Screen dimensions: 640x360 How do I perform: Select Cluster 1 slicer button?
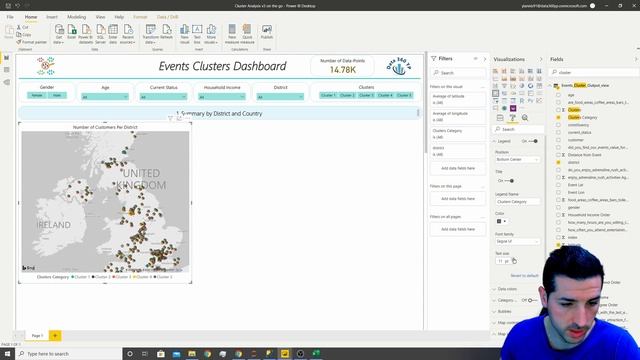pos(328,96)
